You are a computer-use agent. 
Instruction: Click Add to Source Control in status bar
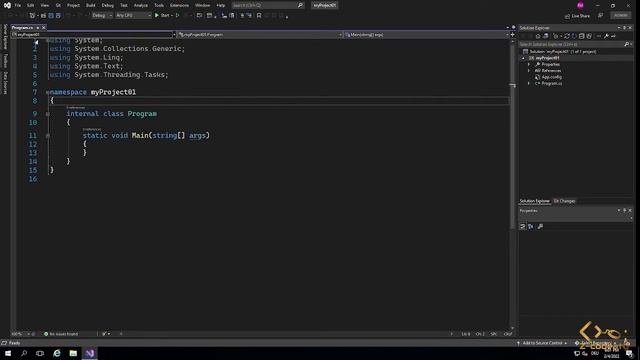(x=542, y=343)
